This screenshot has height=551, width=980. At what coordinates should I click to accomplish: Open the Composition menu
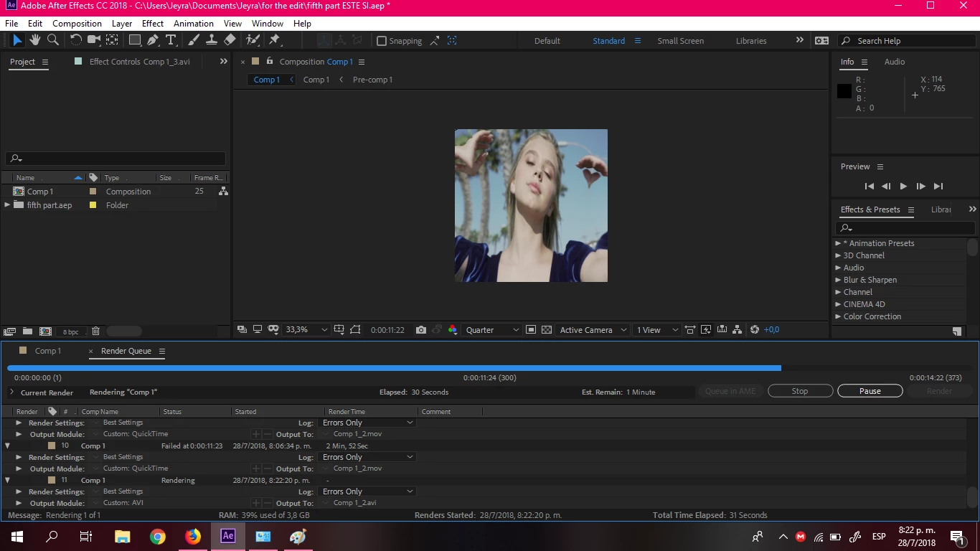click(x=77, y=23)
